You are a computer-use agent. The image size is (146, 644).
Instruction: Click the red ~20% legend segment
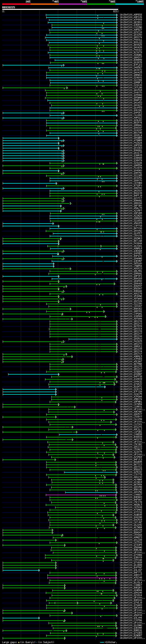coord(16,4)
